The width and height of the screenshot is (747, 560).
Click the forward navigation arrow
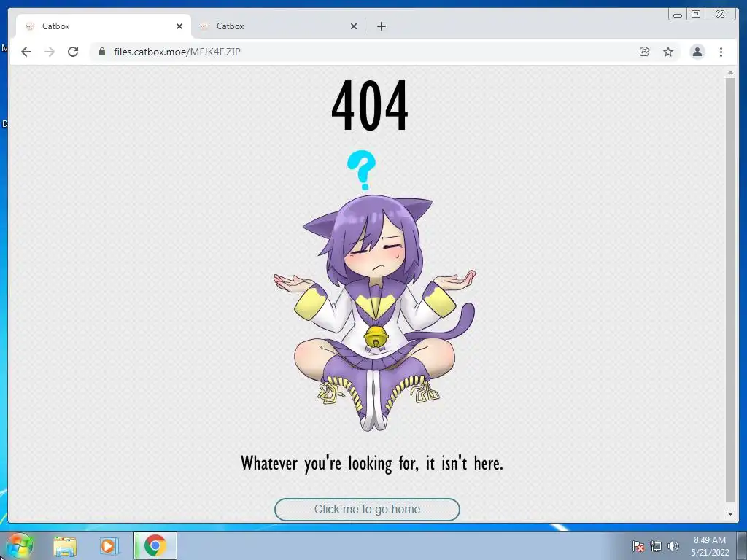pos(50,52)
